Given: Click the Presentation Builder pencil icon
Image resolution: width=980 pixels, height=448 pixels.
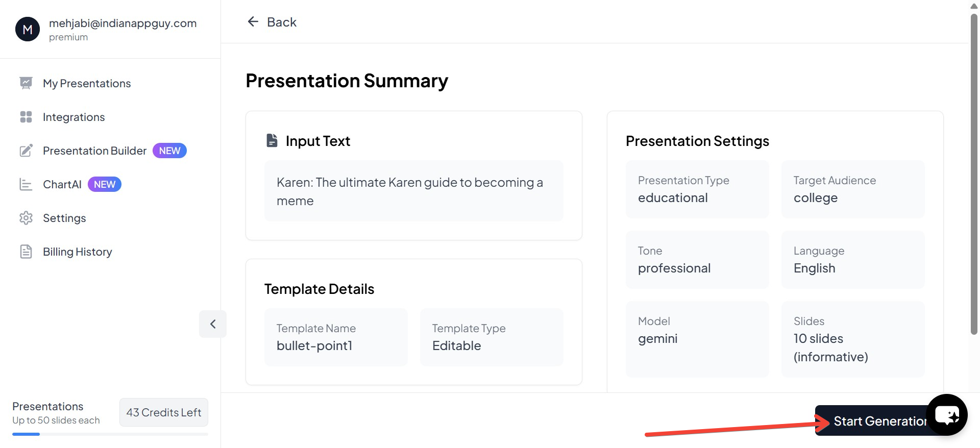Looking at the screenshot, I should pos(26,151).
